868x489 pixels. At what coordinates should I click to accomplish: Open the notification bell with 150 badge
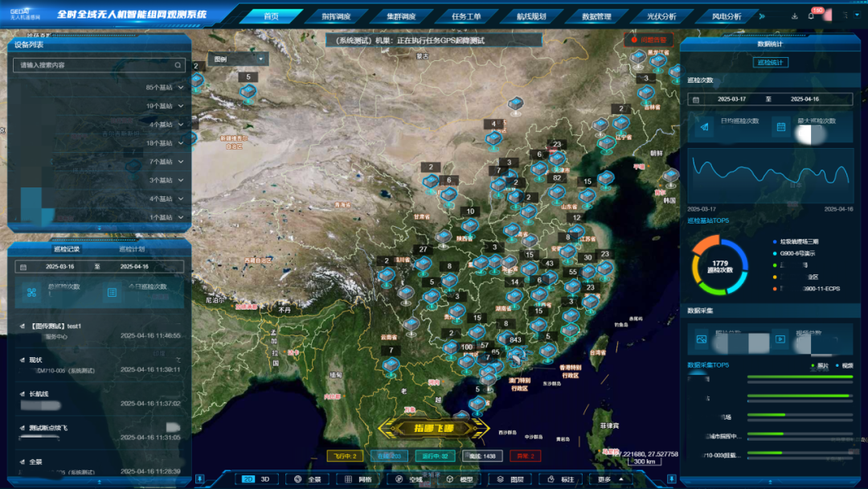coord(811,15)
